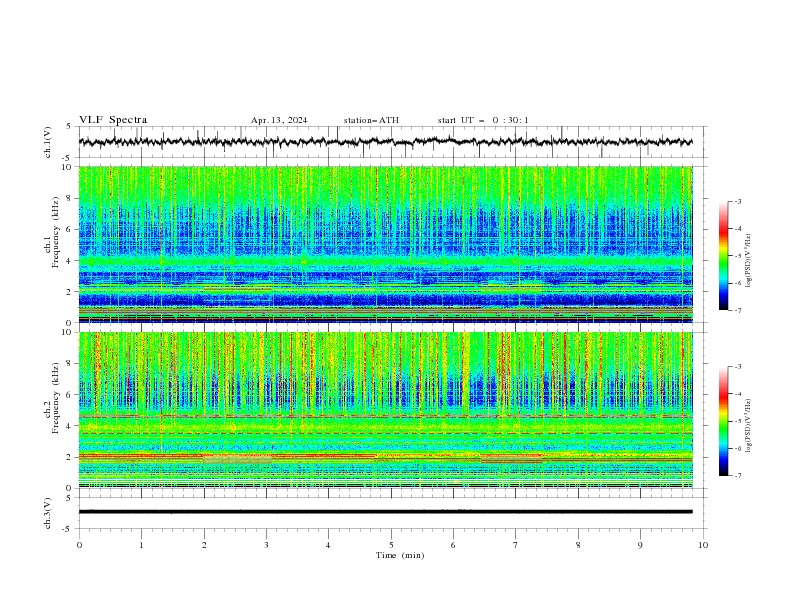The width and height of the screenshot is (792, 612).
Task: Click the ch.1 color bar "log(PSD)(V²/Hz)" label
Action: pyautogui.click(x=748, y=261)
